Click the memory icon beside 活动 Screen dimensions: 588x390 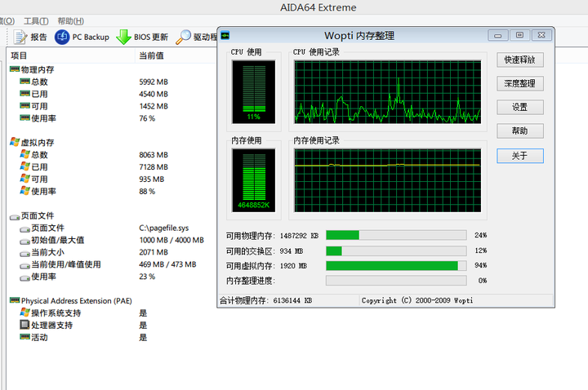click(24, 337)
